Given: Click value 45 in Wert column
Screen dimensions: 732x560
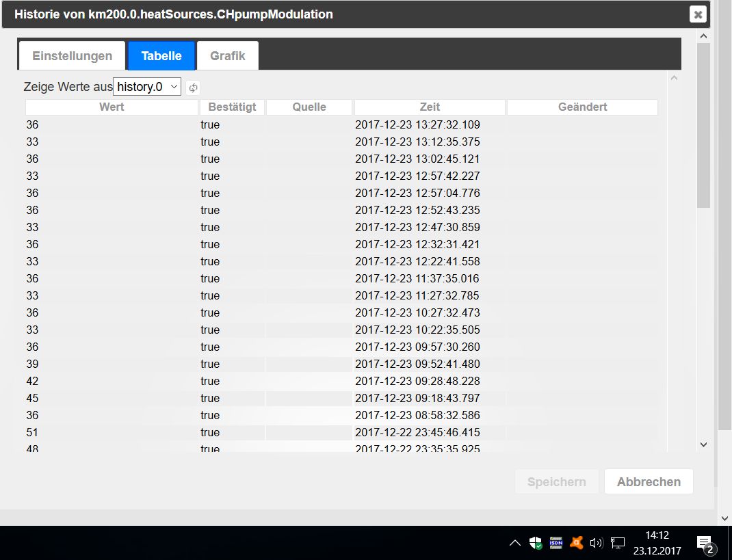Looking at the screenshot, I should [x=32, y=398].
